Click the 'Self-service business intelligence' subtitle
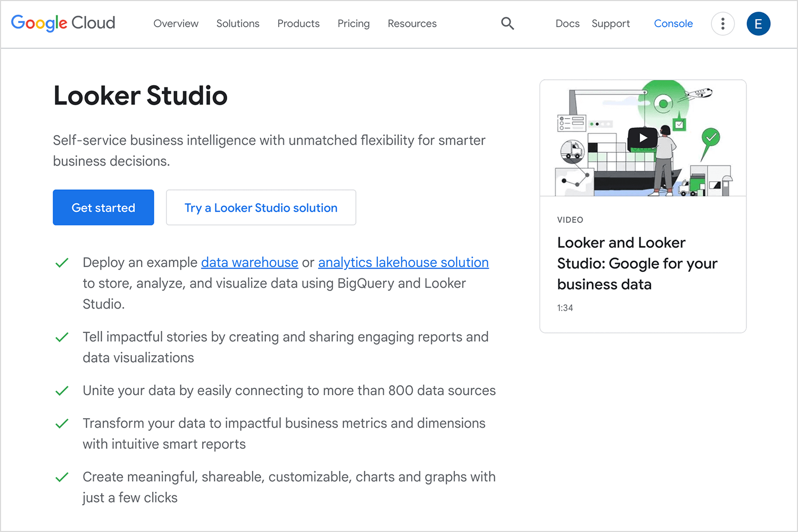Image resolution: width=798 pixels, height=532 pixels. [x=269, y=151]
